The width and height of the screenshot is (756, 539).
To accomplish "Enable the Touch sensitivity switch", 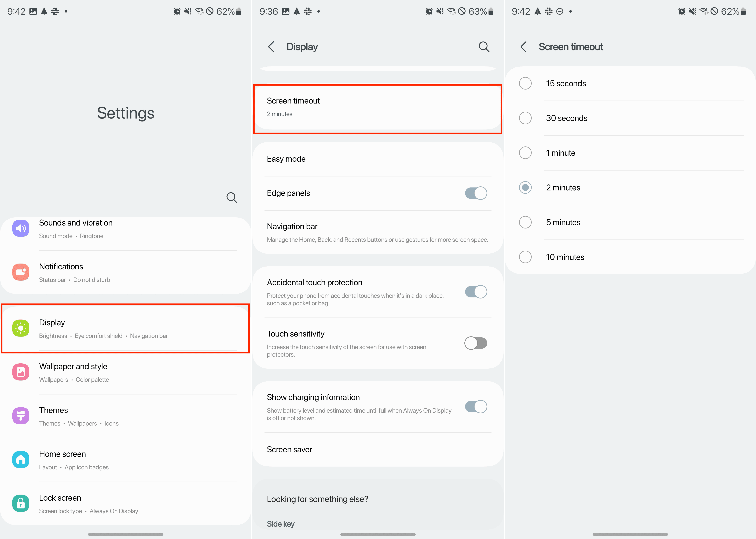I will (x=476, y=343).
